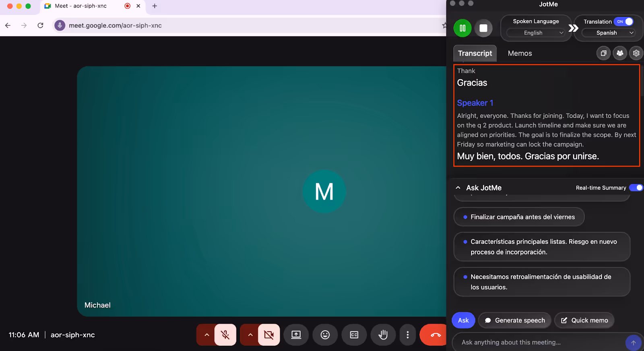Collapse the Ask JotMe section chevron
644x351 pixels.
pyautogui.click(x=458, y=188)
